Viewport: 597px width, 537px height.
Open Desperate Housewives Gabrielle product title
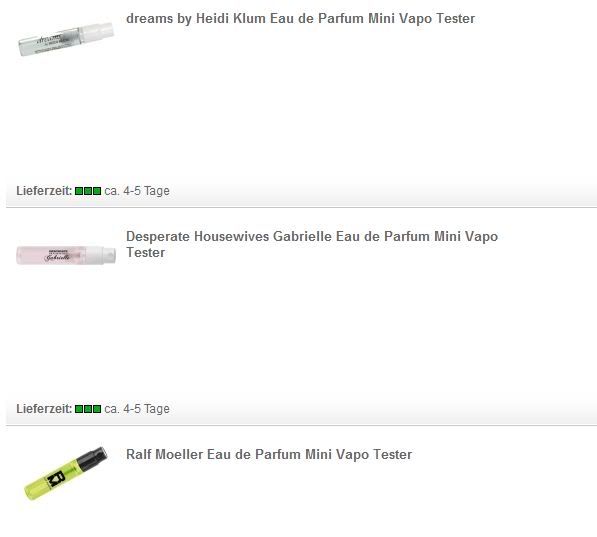click(312, 244)
